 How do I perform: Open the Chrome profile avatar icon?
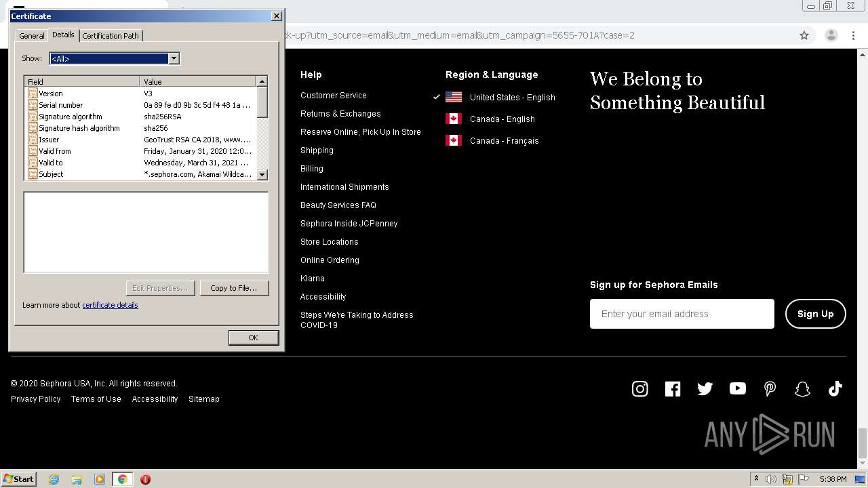pos(831,35)
